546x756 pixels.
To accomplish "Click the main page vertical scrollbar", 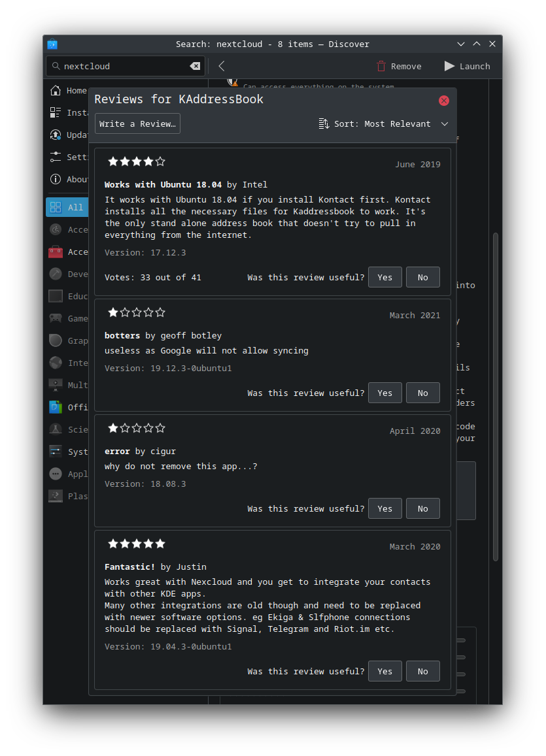I will (x=496, y=397).
